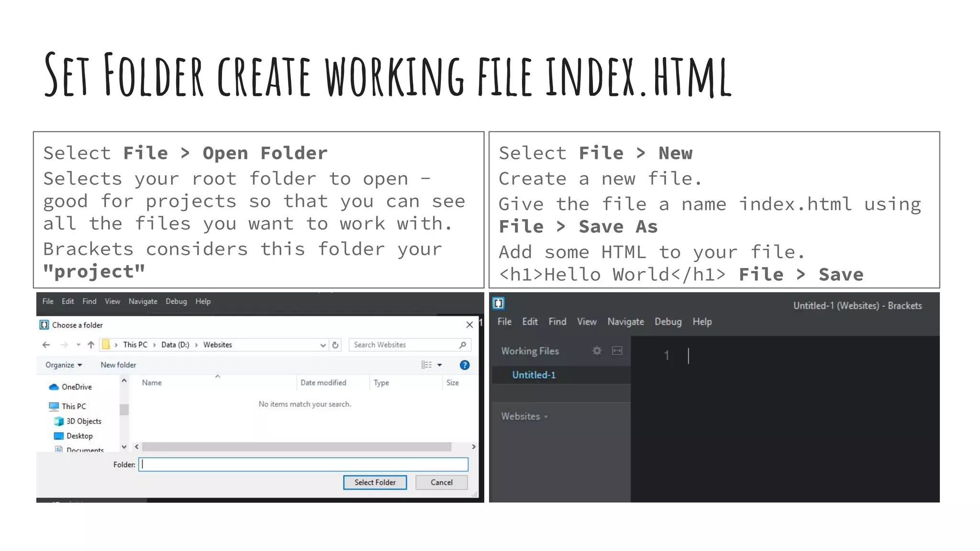
Task: Click the horizontal scrollbar thumb
Action: pos(297,447)
